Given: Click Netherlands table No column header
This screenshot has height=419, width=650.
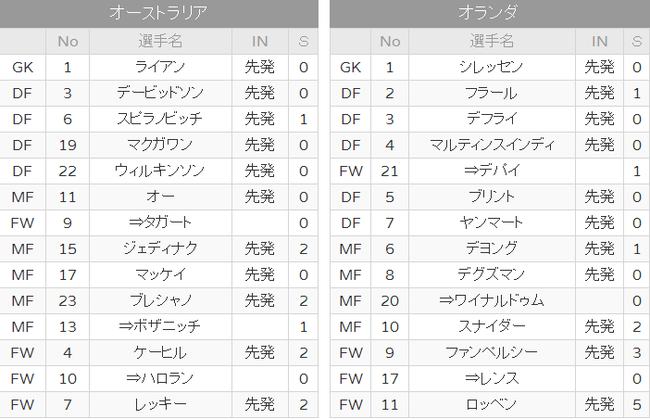Looking at the screenshot, I should (390, 41).
